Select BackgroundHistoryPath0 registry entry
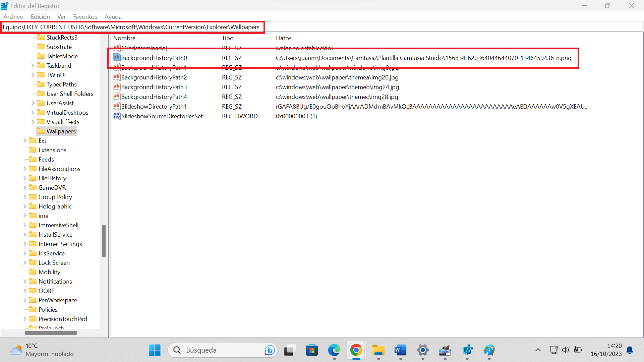The width and height of the screenshot is (644, 362). tap(154, 57)
